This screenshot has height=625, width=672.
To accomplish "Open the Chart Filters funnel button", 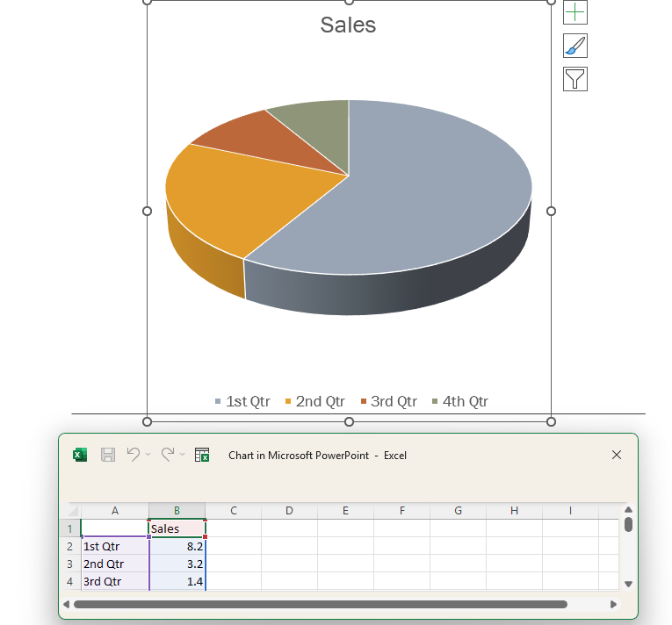I will coord(575,79).
